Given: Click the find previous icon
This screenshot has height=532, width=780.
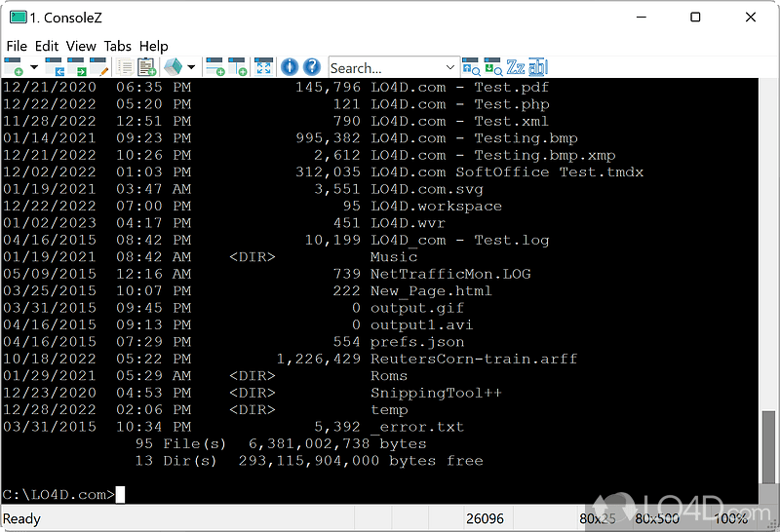Looking at the screenshot, I should tap(471, 67).
